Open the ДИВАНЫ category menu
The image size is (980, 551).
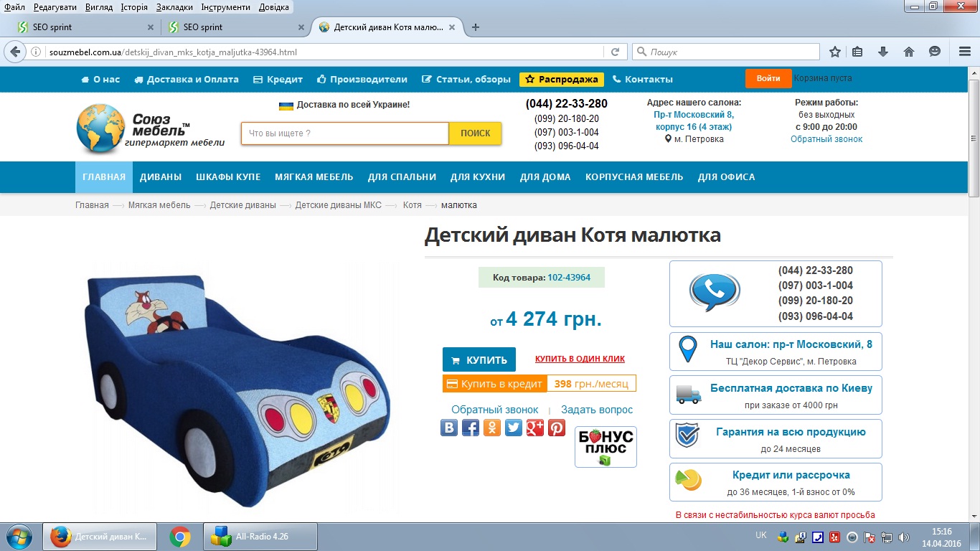[161, 177]
